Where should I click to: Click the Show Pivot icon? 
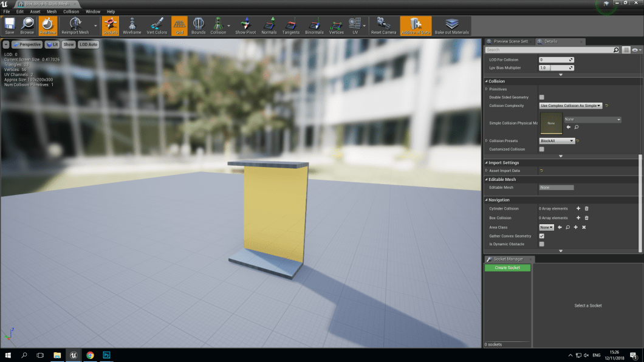point(245,26)
